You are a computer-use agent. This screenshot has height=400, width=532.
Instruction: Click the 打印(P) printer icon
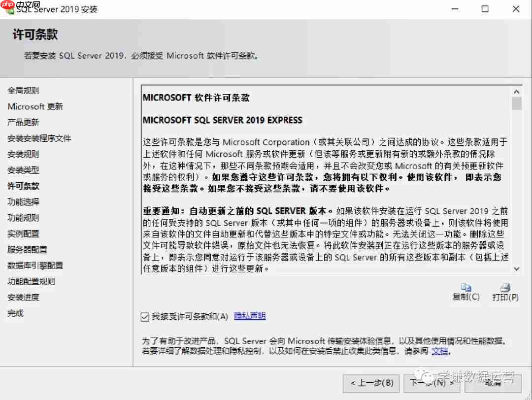point(505,288)
